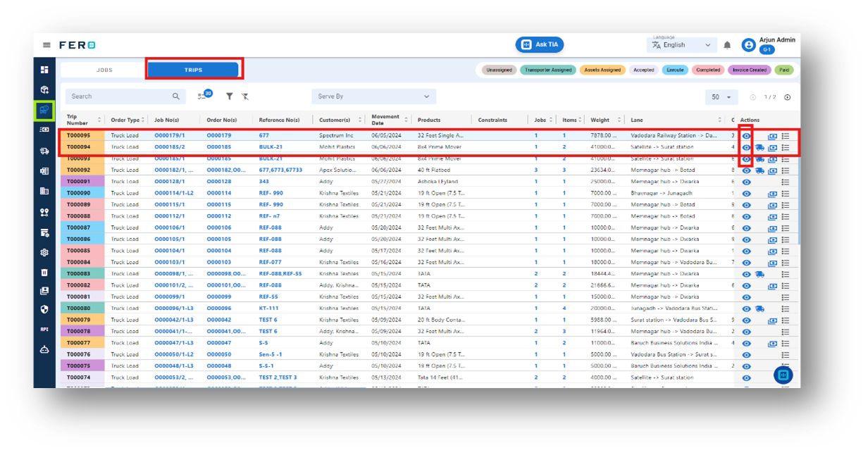This screenshot has width=868, height=455.
Task: Sort by Lane column arrows
Action: click(719, 120)
